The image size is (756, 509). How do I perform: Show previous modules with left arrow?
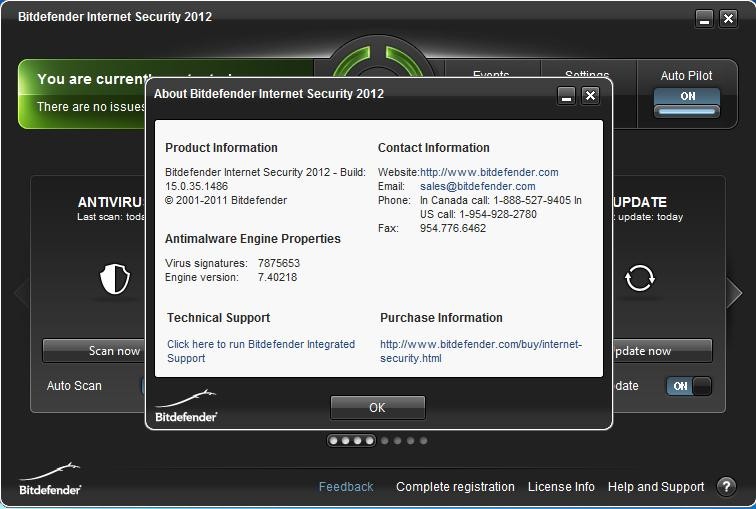coord(21,292)
